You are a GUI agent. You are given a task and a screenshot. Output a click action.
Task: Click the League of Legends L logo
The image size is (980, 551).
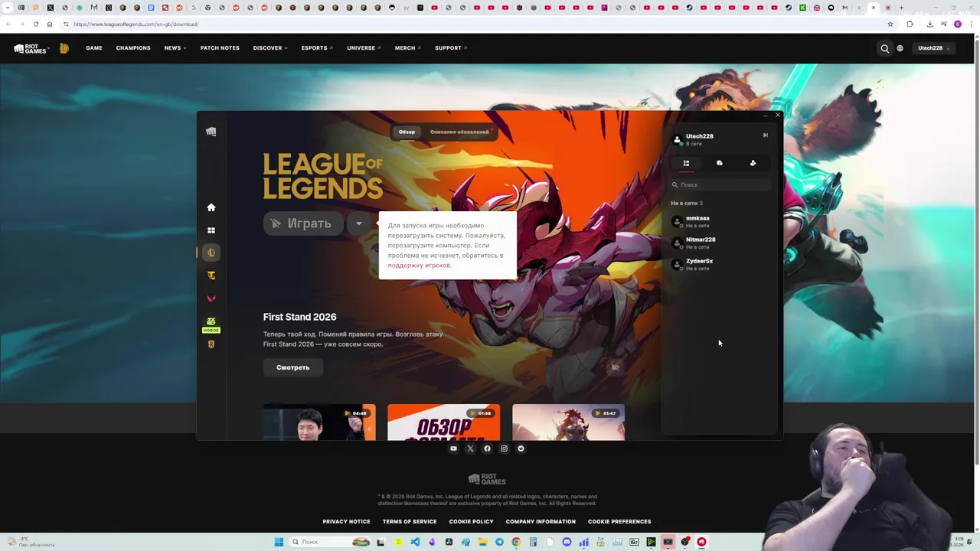[64, 48]
